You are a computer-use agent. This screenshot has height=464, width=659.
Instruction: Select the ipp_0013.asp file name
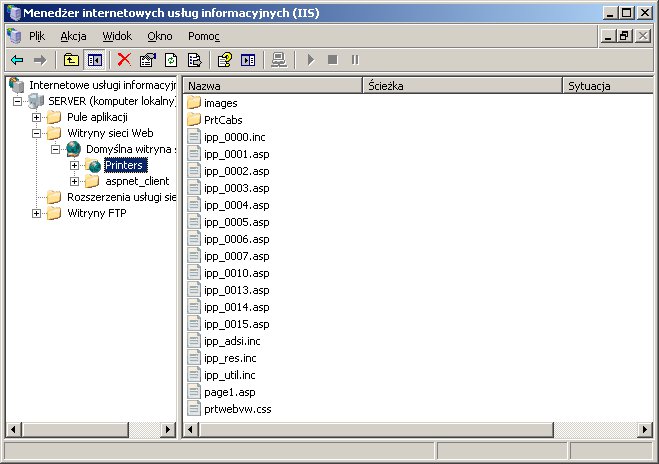click(x=237, y=290)
